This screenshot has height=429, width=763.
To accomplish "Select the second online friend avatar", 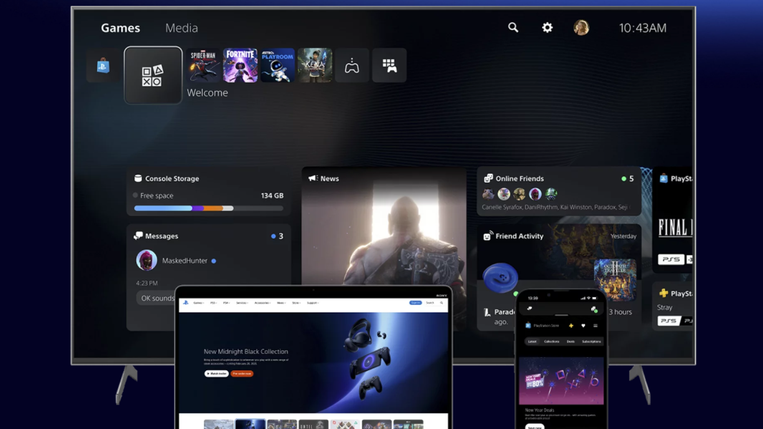I will pos(504,194).
